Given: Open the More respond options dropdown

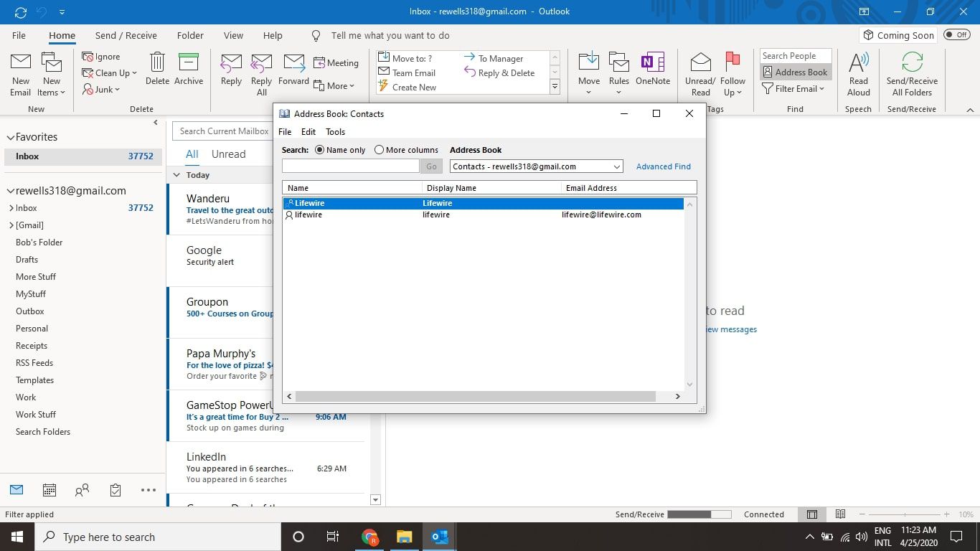Looking at the screenshot, I should pyautogui.click(x=334, y=86).
